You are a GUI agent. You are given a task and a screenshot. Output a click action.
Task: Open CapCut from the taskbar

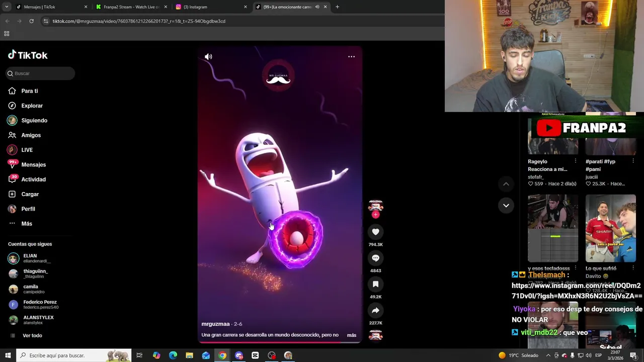click(x=255, y=355)
